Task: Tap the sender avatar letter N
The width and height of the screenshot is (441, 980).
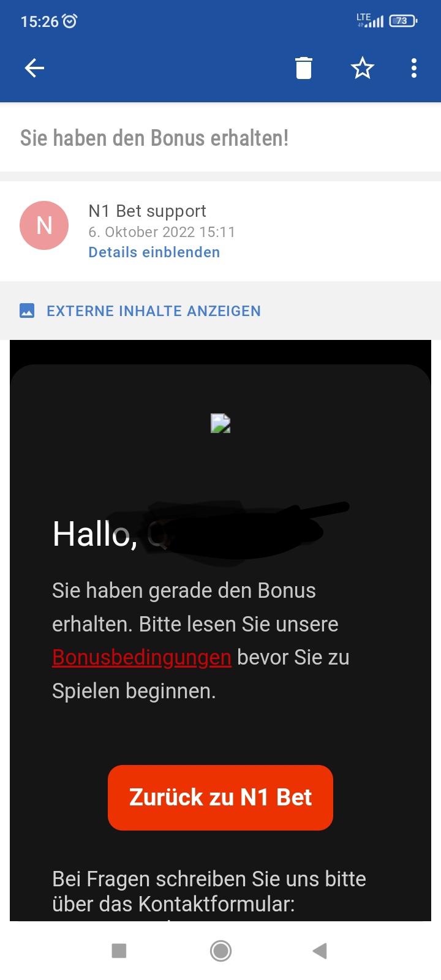Action: coord(44,225)
